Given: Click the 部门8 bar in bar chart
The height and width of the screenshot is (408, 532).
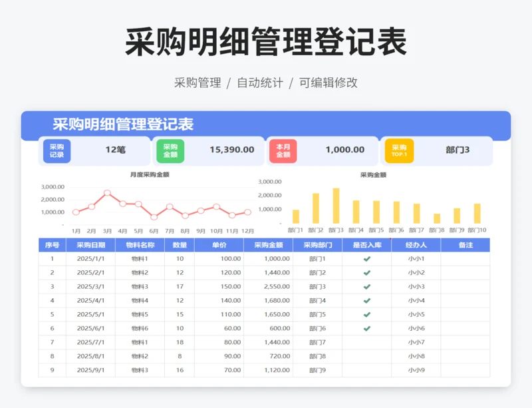Looking at the screenshot, I should point(437,218).
